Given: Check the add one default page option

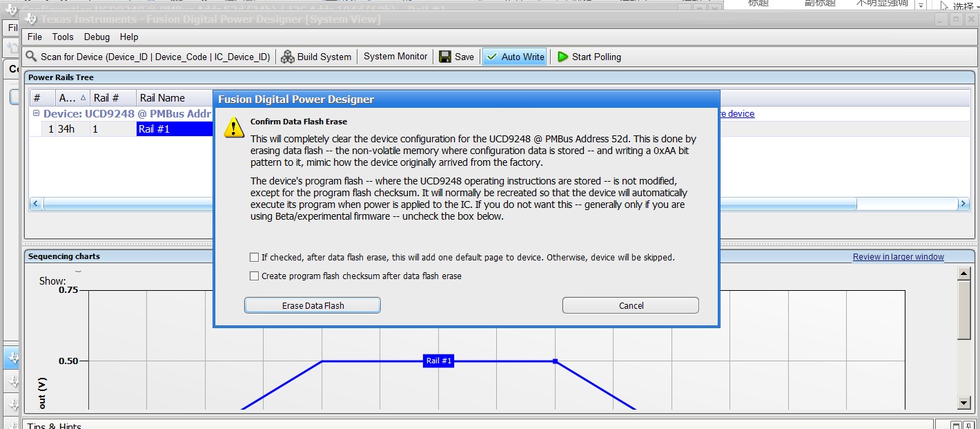Looking at the screenshot, I should (254, 257).
